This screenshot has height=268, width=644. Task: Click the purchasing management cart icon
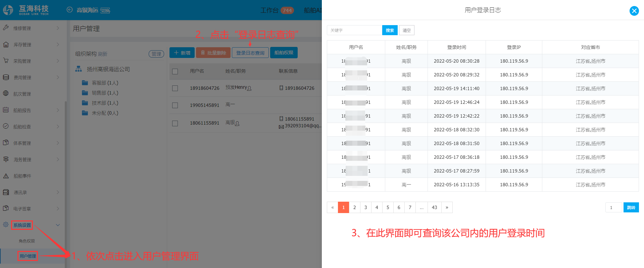[x=6, y=61]
